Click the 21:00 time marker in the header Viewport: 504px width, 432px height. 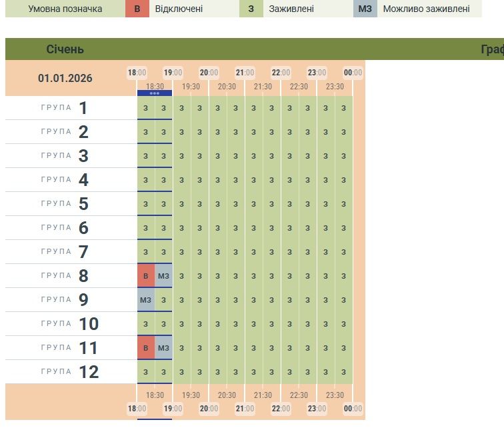(245, 73)
